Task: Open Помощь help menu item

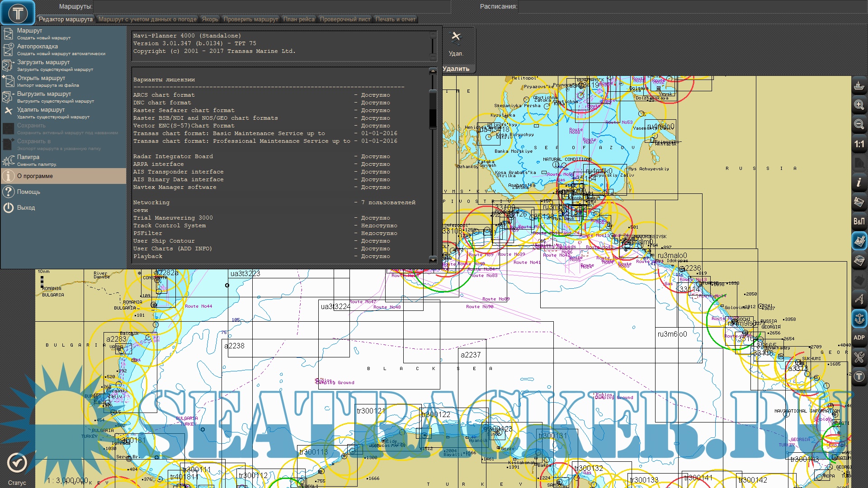Action: [x=28, y=192]
